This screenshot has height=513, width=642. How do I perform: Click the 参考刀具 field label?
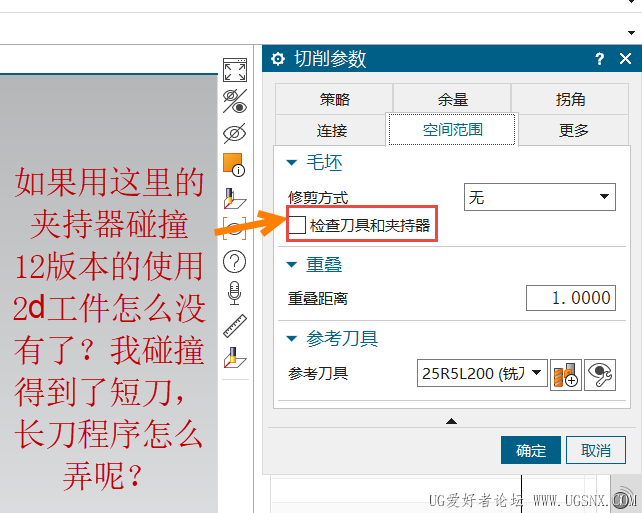point(318,373)
